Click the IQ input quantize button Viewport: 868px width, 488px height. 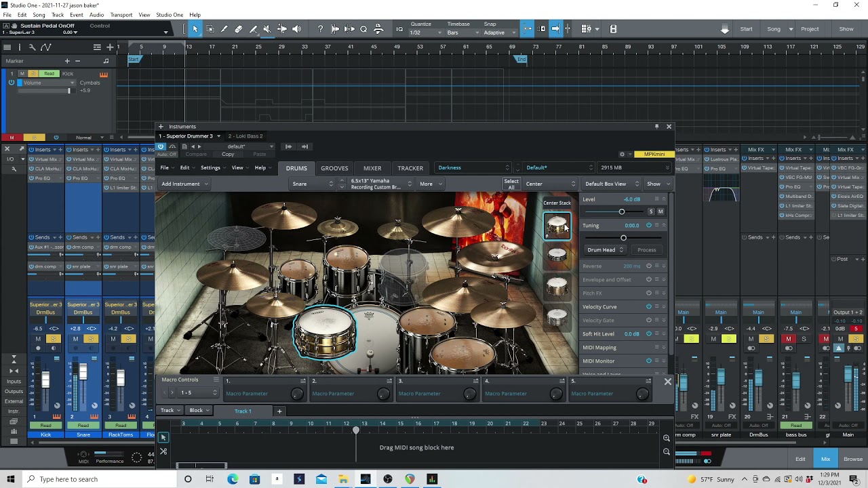tap(399, 29)
